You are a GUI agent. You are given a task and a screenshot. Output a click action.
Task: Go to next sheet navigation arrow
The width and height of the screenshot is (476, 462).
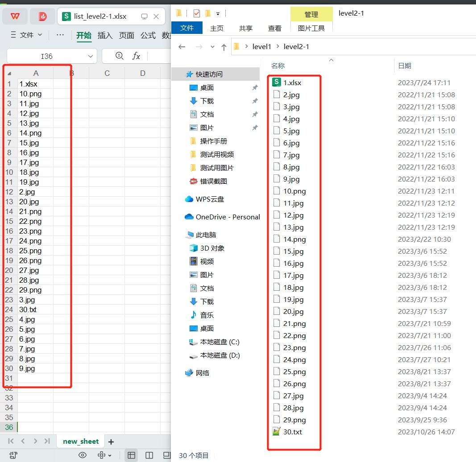pos(35,441)
